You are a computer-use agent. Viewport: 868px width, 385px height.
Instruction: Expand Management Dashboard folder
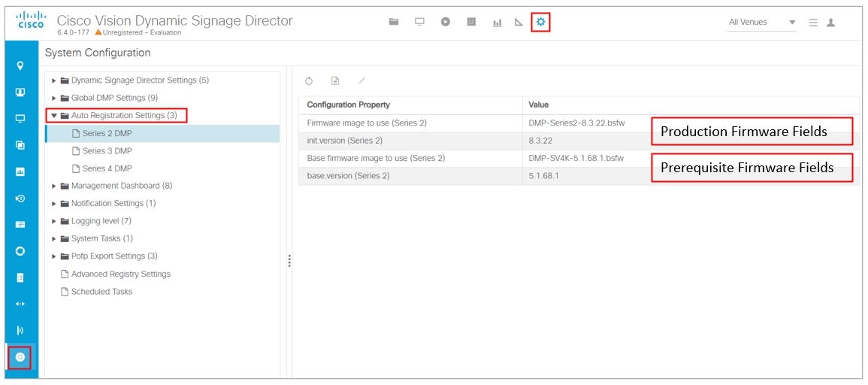coord(54,186)
